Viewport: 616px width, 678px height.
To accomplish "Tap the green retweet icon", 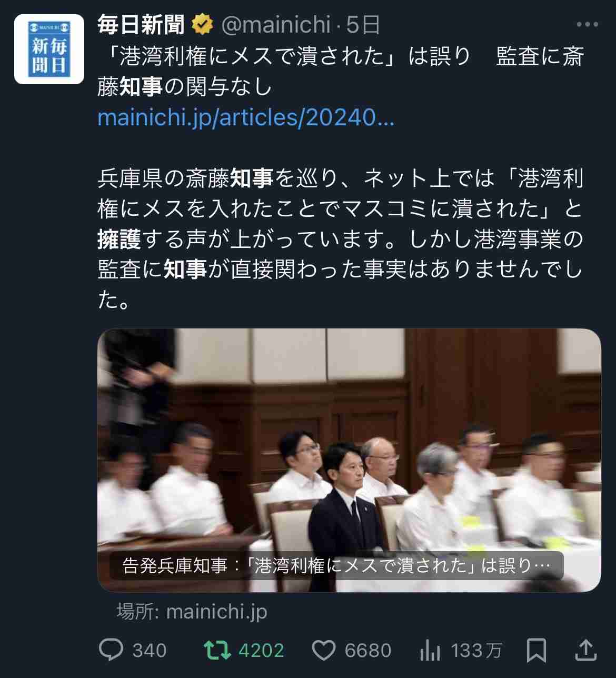I will (x=217, y=650).
